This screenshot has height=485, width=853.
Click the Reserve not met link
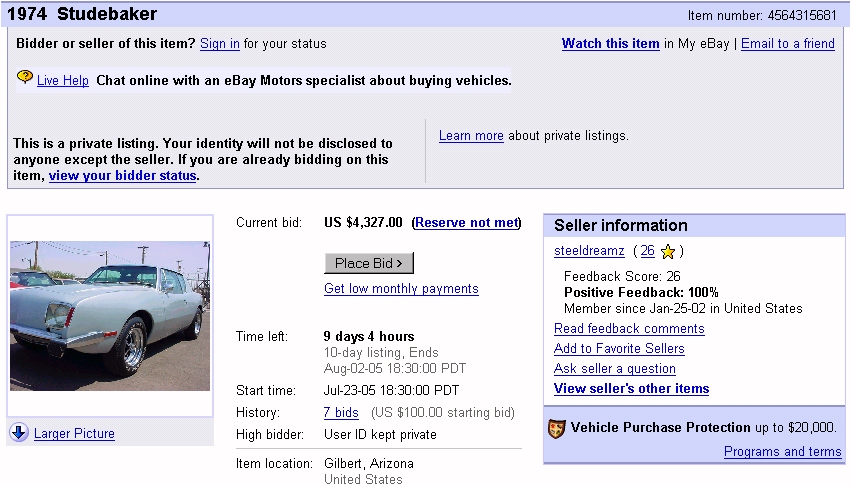(467, 223)
